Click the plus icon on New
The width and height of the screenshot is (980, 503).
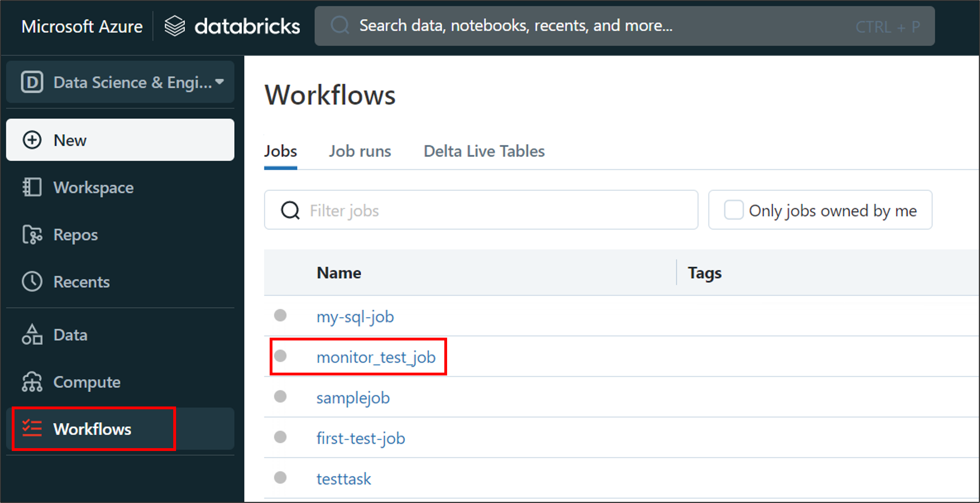tap(32, 140)
